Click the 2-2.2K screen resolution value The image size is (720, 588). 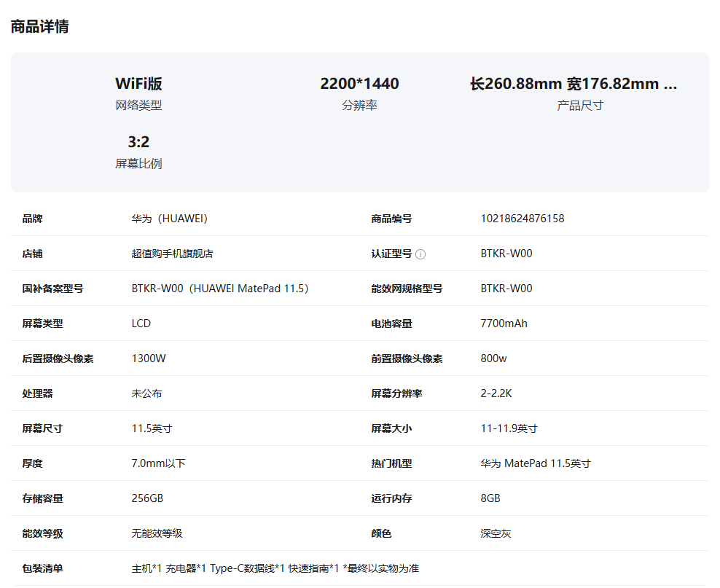coord(496,393)
